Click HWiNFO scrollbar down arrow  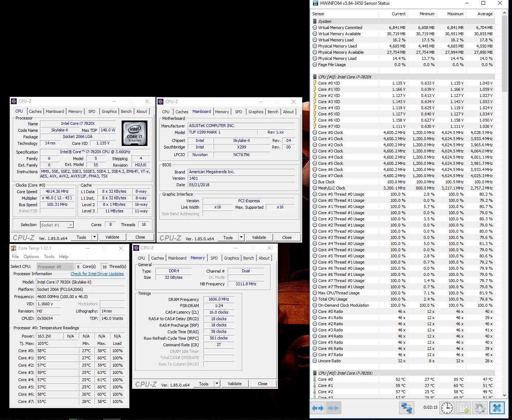pos(505,395)
